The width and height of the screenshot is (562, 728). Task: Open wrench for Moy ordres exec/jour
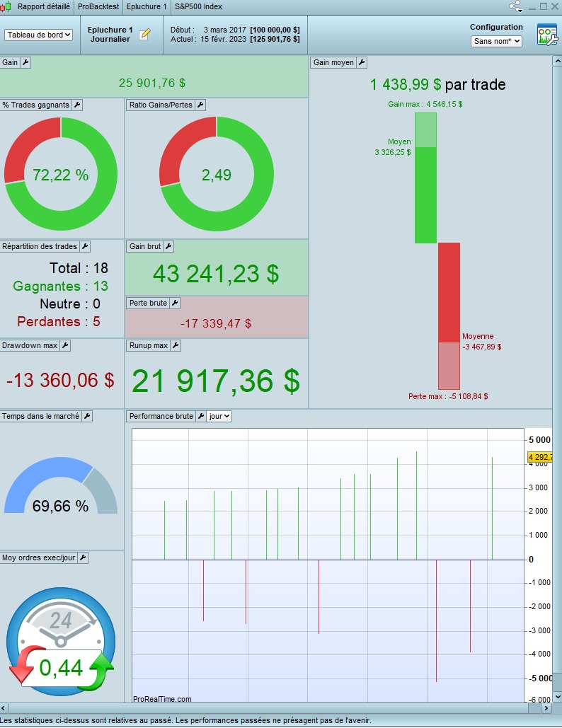(x=83, y=557)
